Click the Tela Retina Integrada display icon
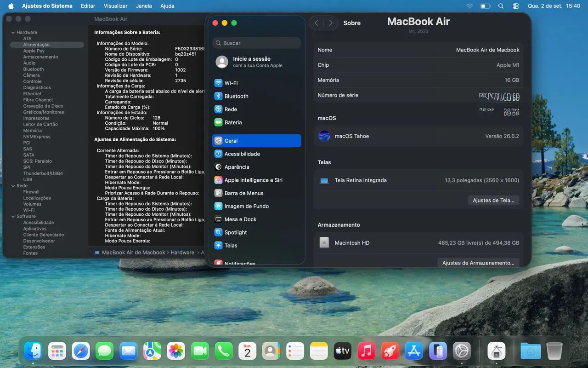 pos(324,181)
